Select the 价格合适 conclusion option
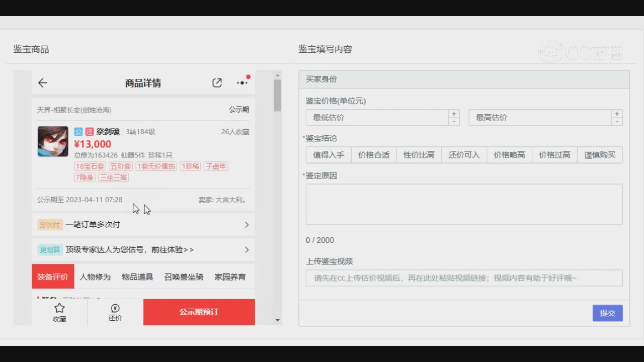This screenshot has height=362, width=644. coord(374,155)
